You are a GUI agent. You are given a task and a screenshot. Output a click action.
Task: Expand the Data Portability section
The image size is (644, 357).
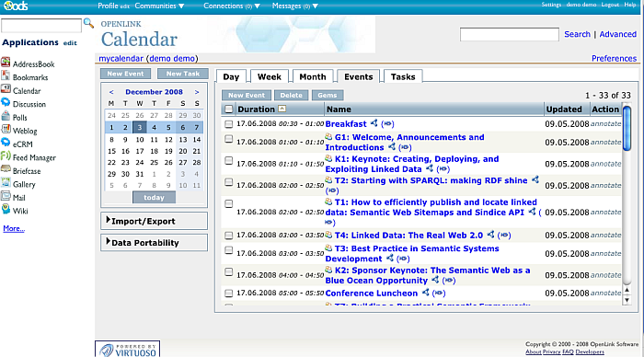(154, 243)
